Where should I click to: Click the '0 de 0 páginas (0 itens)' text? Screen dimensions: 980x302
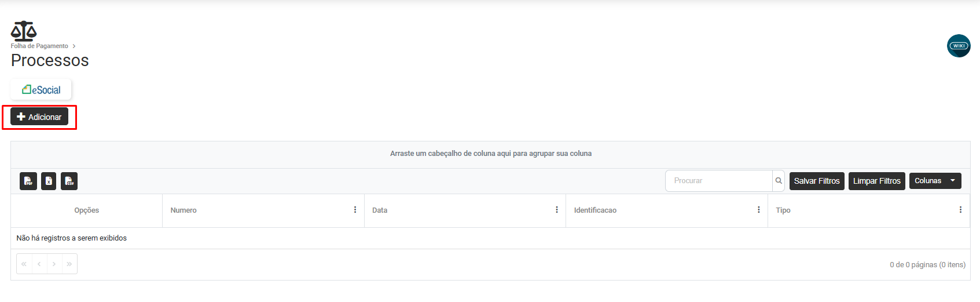click(927, 264)
